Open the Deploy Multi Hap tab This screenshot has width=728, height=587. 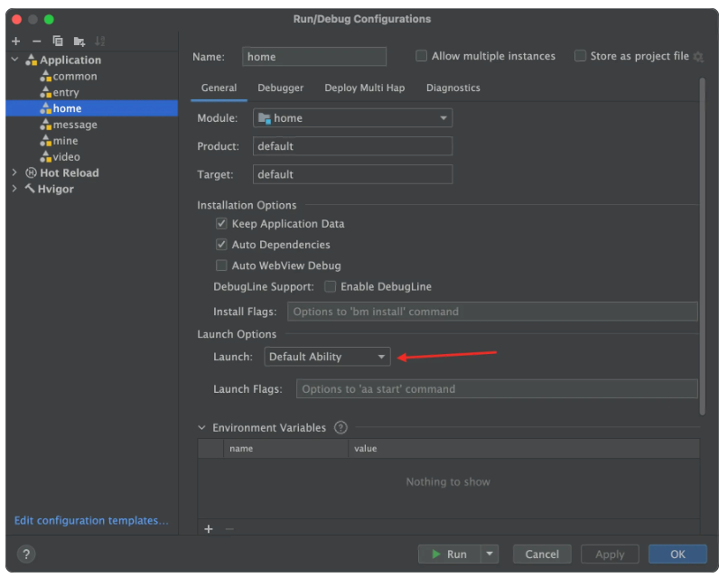coord(364,89)
